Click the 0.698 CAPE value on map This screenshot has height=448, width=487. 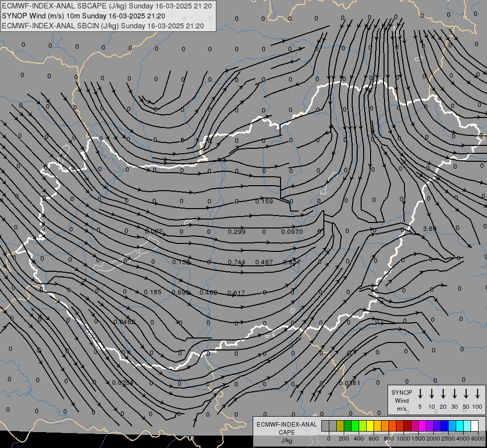(x=181, y=293)
